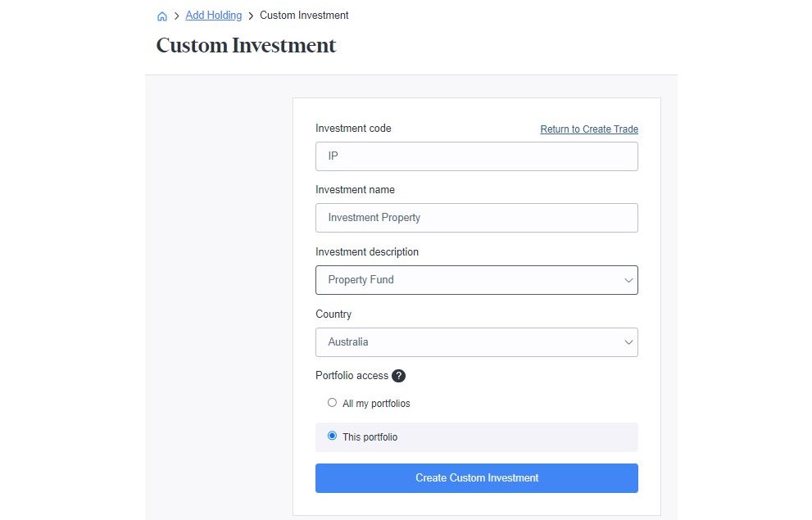Click the chevron on the Country dropdown
Viewport: 812px width, 520px height.
pyautogui.click(x=628, y=342)
